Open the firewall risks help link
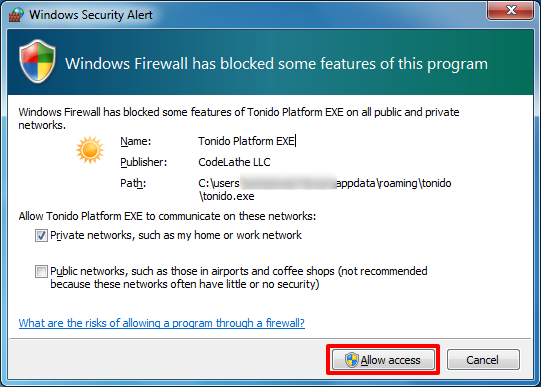This screenshot has height=387, width=541. tap(161, 323)
